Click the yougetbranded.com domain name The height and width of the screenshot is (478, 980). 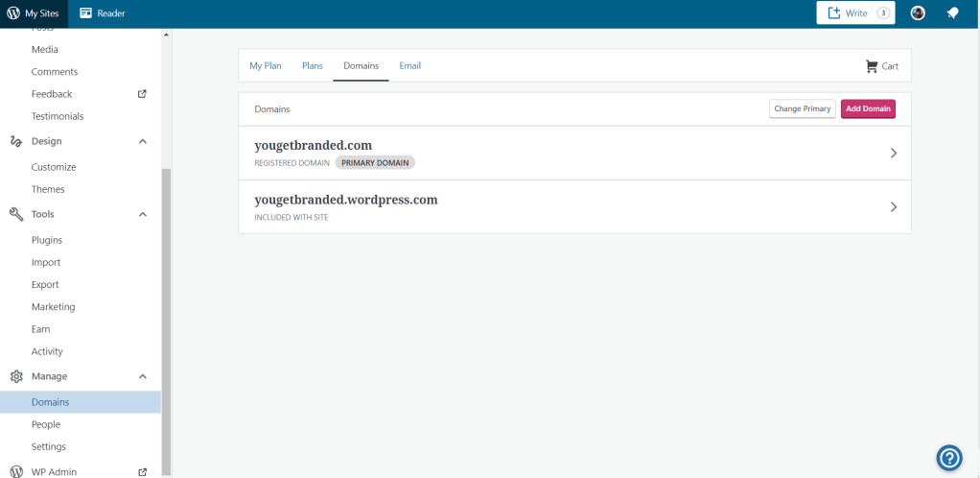point(314,145)
